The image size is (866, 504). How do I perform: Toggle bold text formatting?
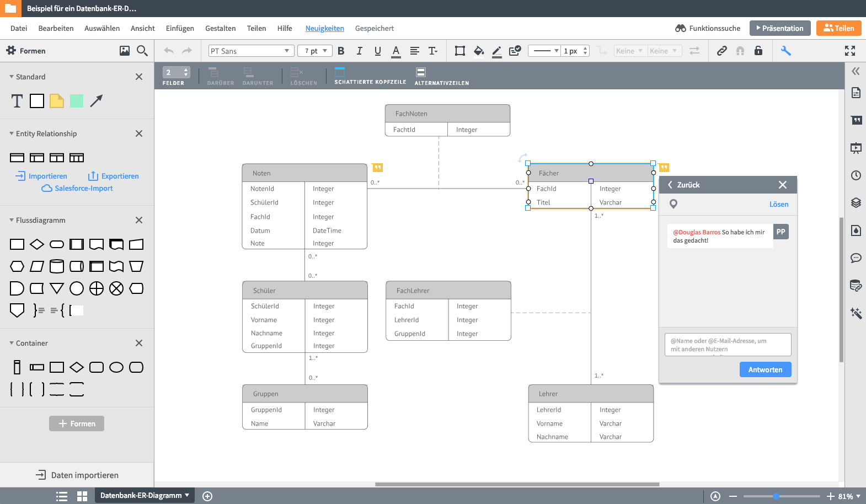(341, 51)
